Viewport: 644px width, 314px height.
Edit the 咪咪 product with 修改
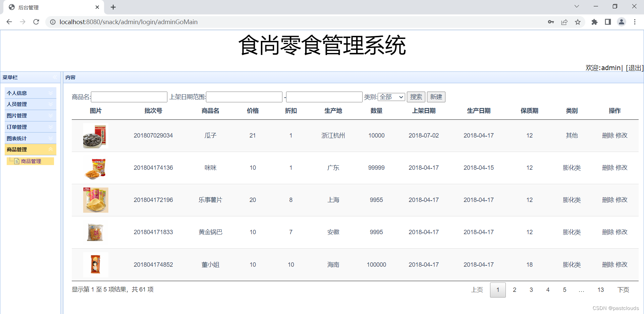(622, 168)
